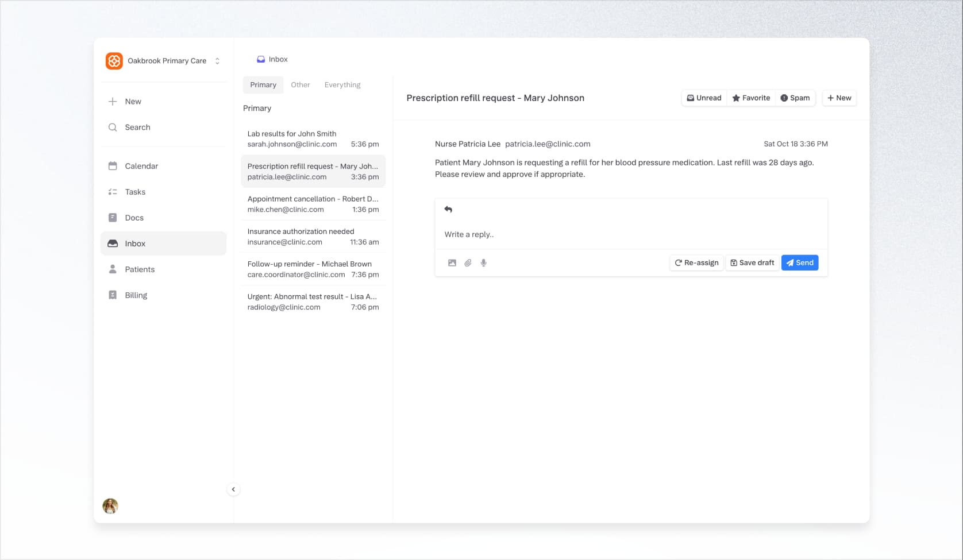Image resolution: width=963 pixels, height=560 pixels.
Task: Open the Billing section
Action: click(x=136, y=295)
